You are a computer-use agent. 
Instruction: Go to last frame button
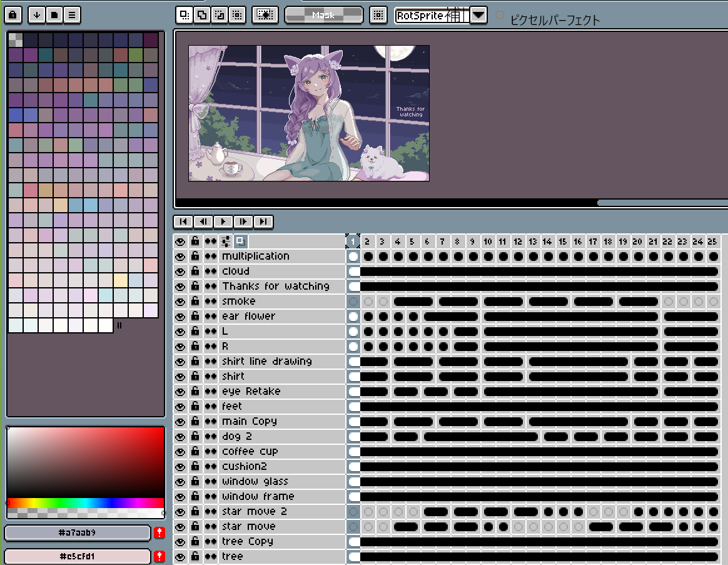263,221
